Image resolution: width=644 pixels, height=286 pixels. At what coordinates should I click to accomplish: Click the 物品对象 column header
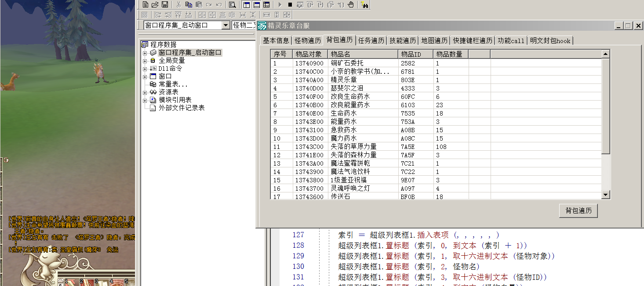[x=310, y=54]
